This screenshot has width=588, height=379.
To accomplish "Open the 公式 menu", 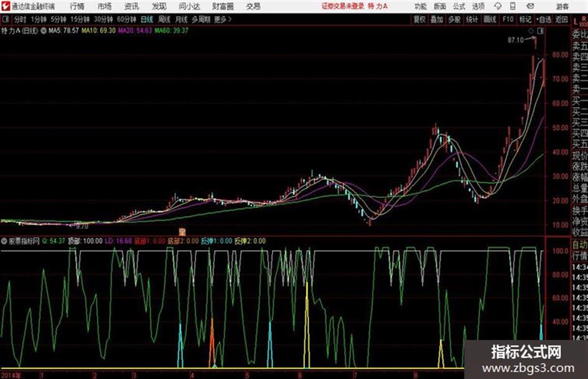I will tap(459, 6).
